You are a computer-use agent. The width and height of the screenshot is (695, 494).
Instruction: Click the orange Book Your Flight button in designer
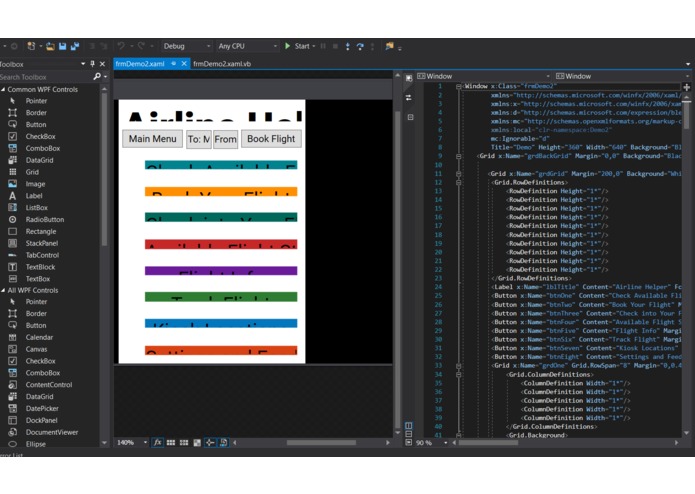pos(221,191)
